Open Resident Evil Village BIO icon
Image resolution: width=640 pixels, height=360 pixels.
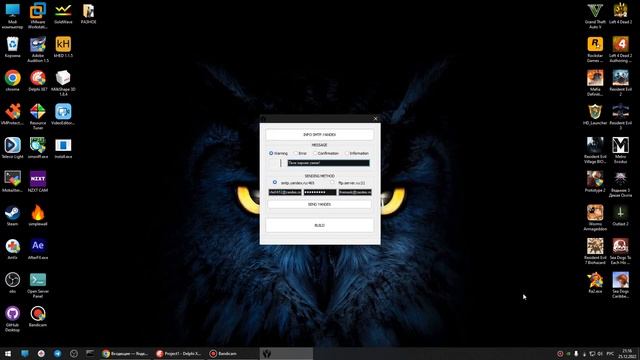[x=595, y=150]
